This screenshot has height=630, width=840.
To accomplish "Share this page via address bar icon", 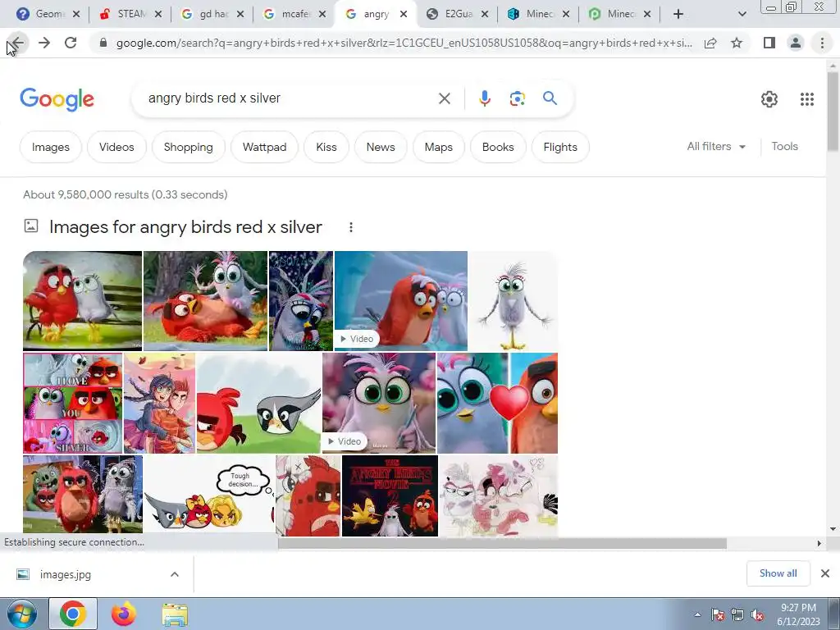I will coord(710,43).
